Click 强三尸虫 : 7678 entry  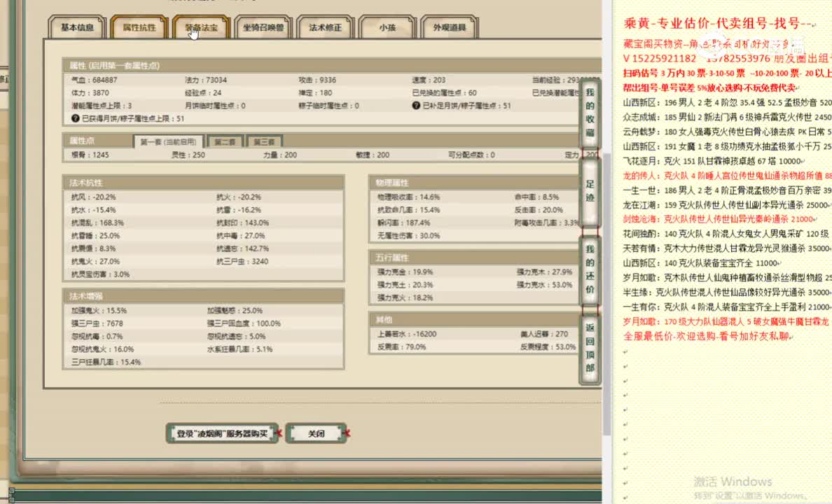97,323
